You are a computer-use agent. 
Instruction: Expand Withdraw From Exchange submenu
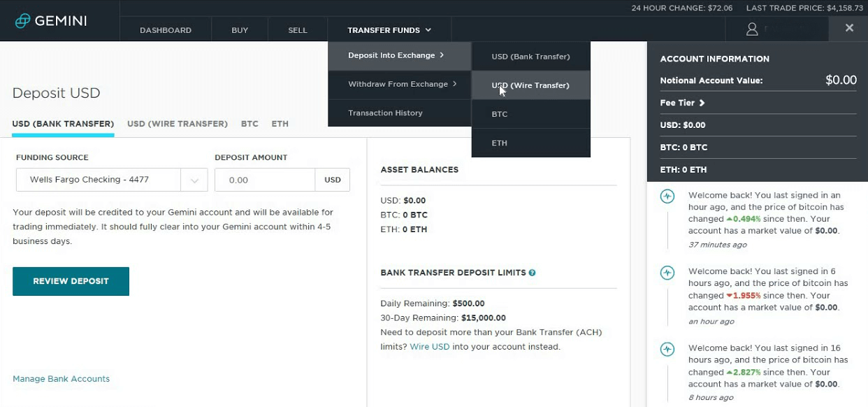pos(400,84)
